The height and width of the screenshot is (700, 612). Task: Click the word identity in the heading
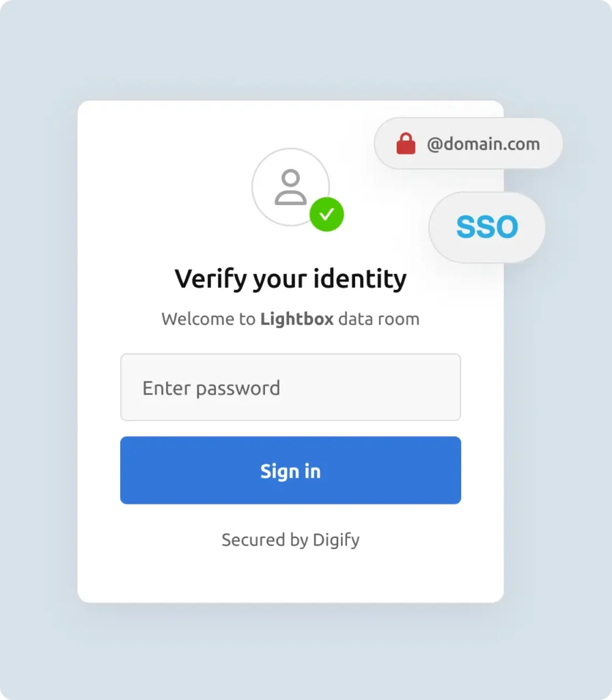360,279
